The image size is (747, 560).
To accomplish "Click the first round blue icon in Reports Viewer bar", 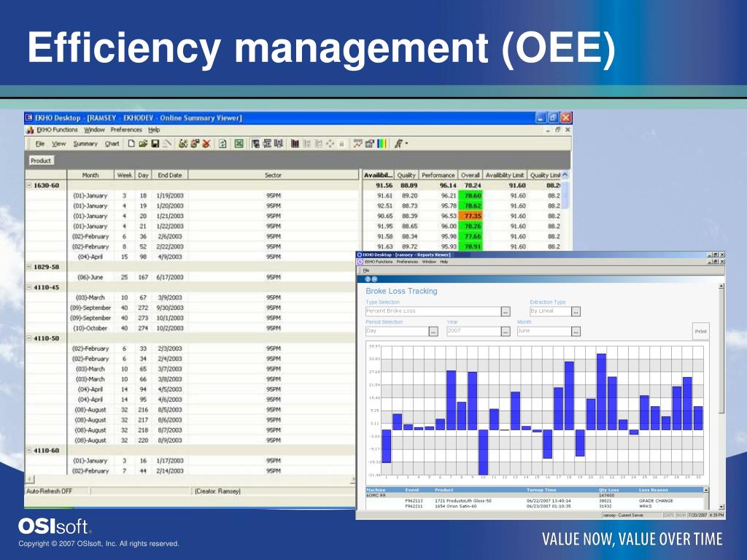I will [x=368, y=279].
